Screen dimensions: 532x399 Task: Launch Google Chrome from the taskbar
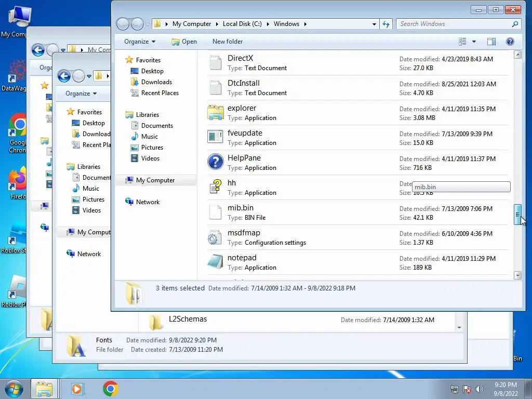click(111, 389)
